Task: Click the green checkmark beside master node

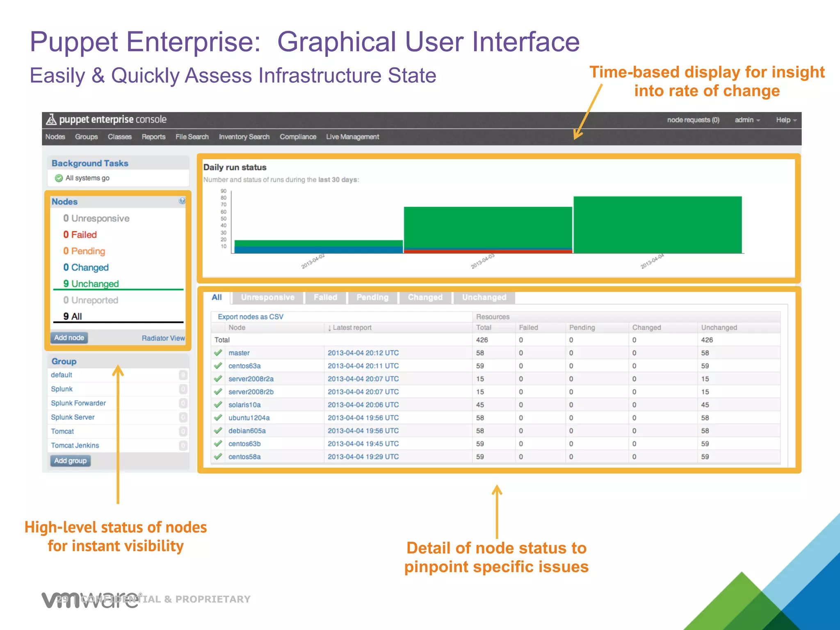Action: click(x=218, y=353)
